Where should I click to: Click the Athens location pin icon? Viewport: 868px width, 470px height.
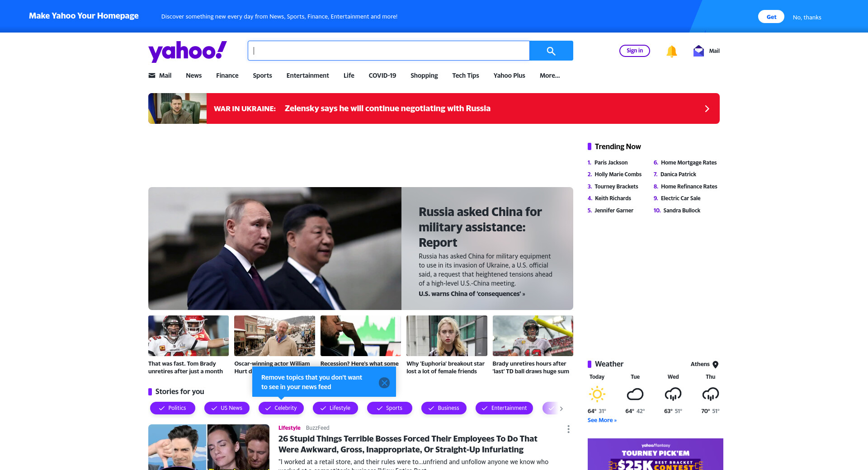pos(716,364)
